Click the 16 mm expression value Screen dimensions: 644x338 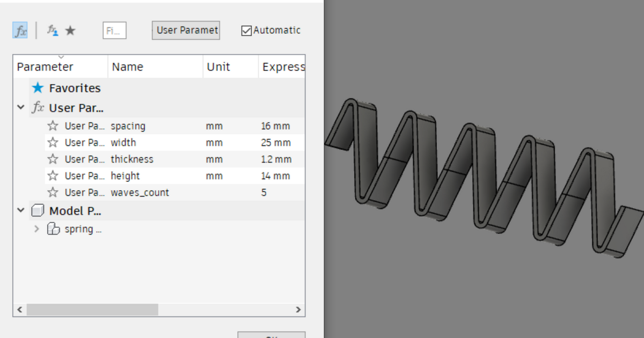coord(275,126)
